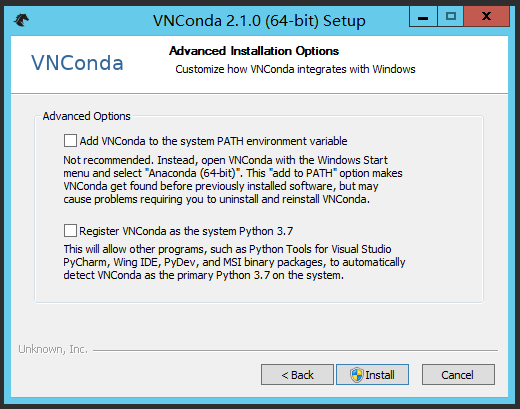
Task: Click the 'VNConda 2.1.0 (64-bit) Setup' title bar text
Action: (259, 21)
